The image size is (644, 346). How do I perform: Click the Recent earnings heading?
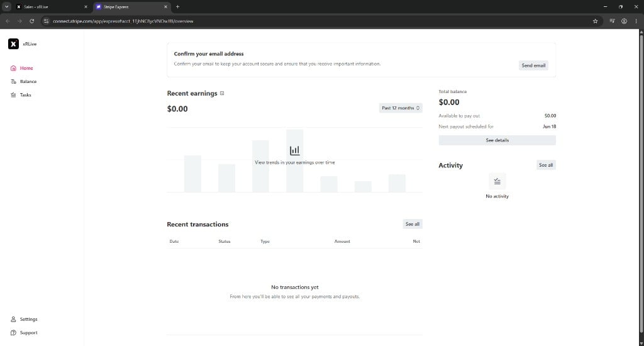(192, 93)
